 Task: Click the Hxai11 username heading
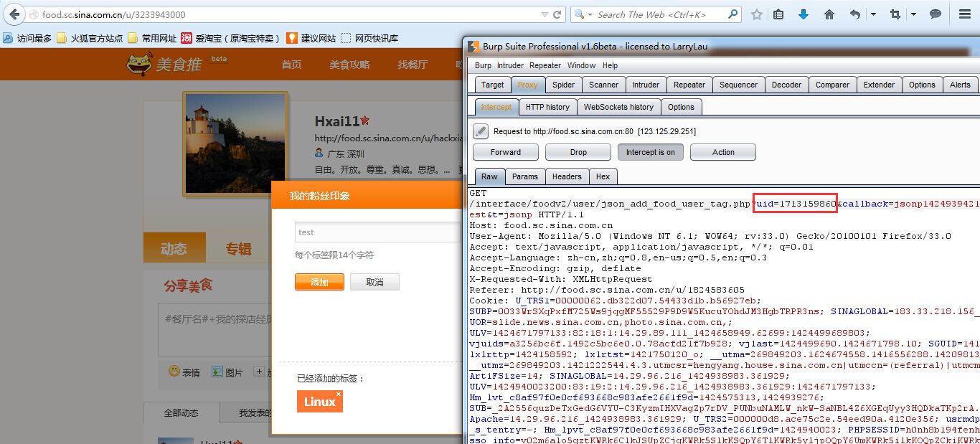tap(337, 121)
